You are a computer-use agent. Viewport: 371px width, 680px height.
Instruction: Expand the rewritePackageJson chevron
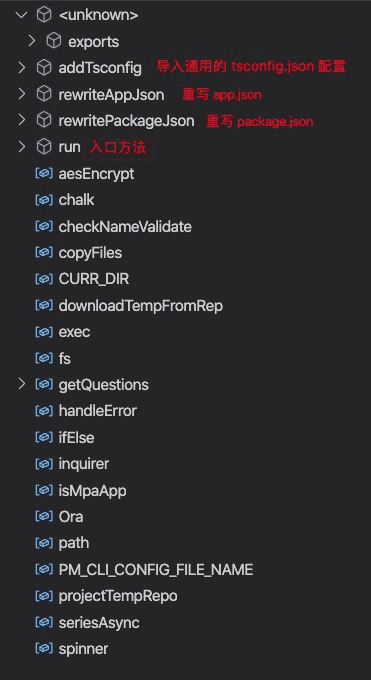pyautogui.click(x=22, y=120)
